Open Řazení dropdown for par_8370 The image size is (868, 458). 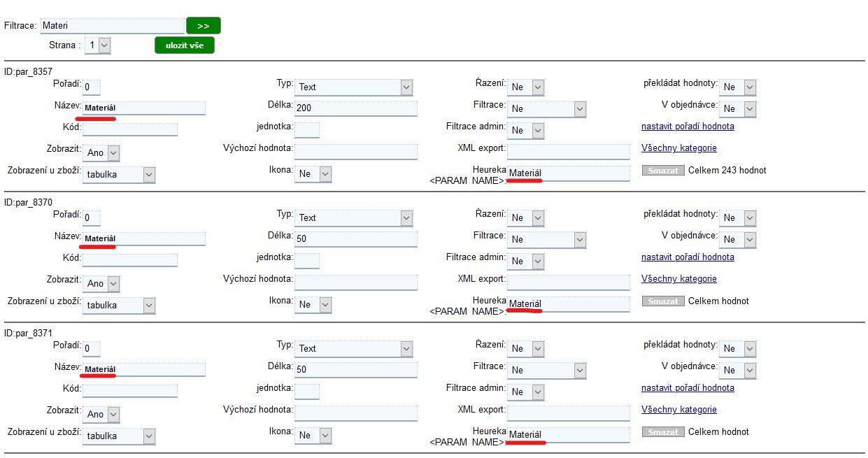tap(525, 217)
